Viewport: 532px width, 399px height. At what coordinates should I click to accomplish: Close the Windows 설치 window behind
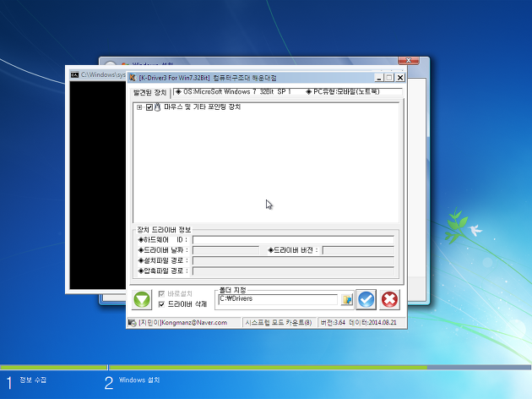(409, 61)
